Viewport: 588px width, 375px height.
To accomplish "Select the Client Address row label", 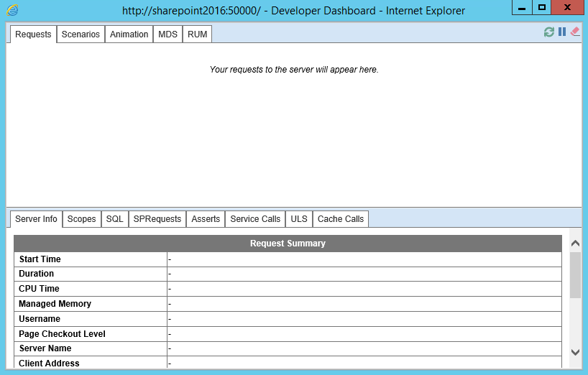I will coord(49,364).
